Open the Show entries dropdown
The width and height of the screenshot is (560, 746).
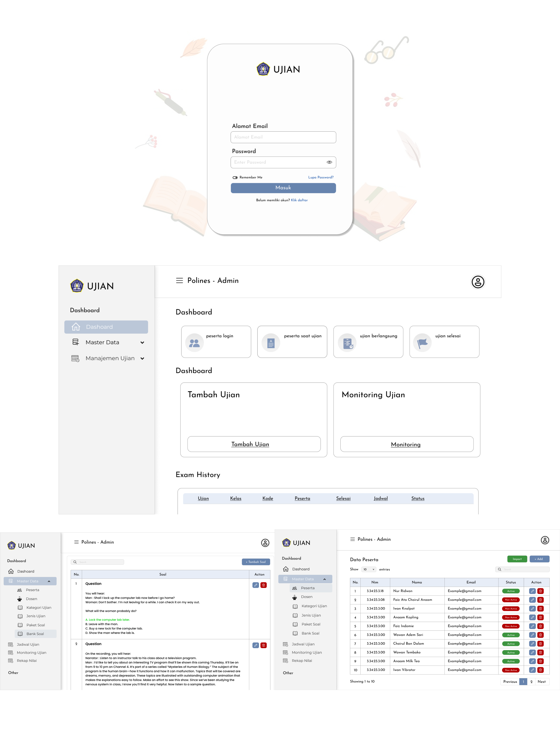369,569
